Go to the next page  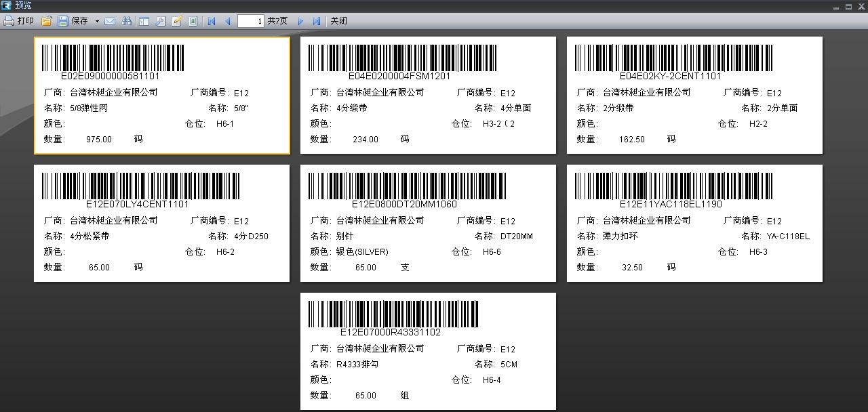pos(300,21)
